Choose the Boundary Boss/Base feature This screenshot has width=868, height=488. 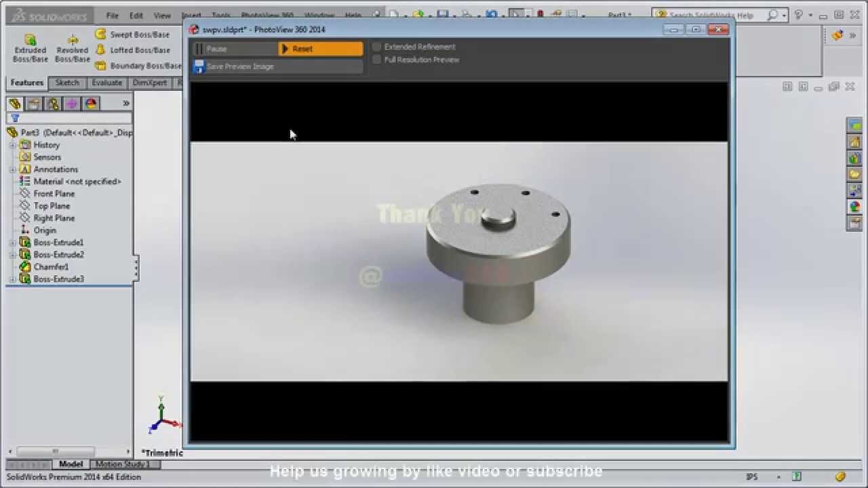coord(138,66)
